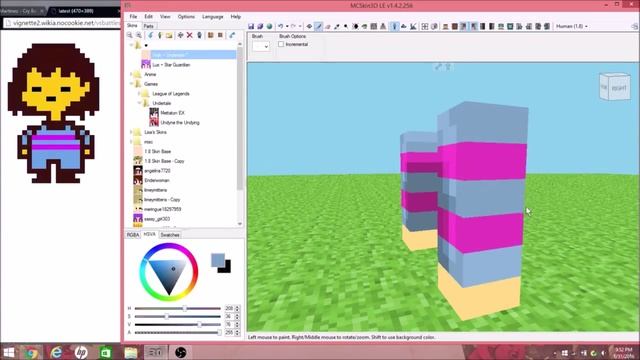Select the camera view tool
Screen dimensions: 640x360
pyautogui.click(x=309, y=26)
